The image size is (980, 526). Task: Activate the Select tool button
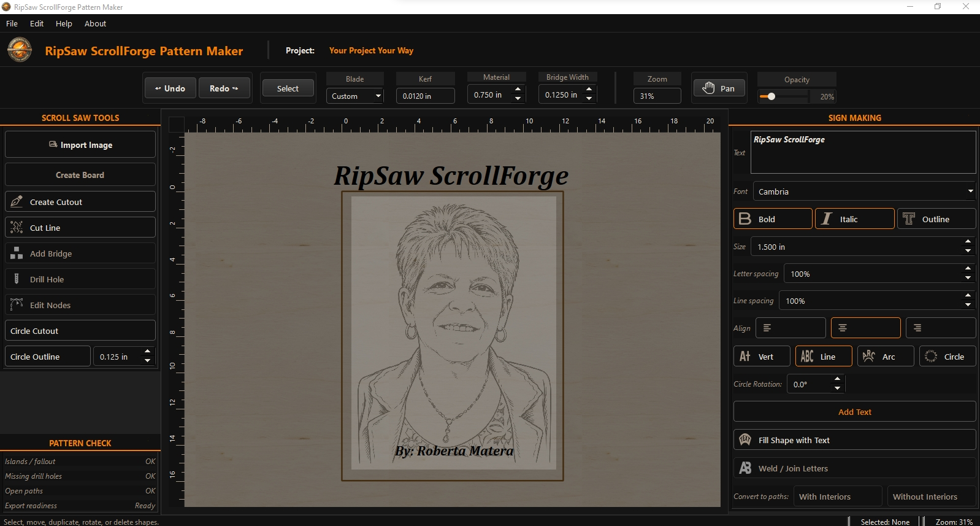coord(288,88)
